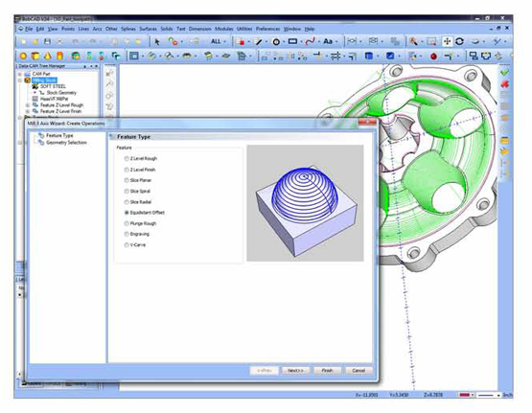Screen dimensions: 532x413
Task: Click the yellow cone solid icon
Action: (x=48, y=56)
